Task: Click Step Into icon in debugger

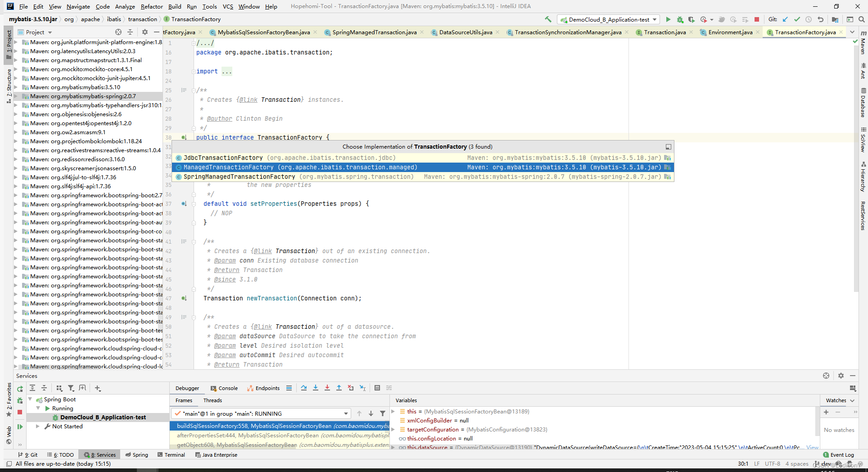Action: tap(316, 388)
